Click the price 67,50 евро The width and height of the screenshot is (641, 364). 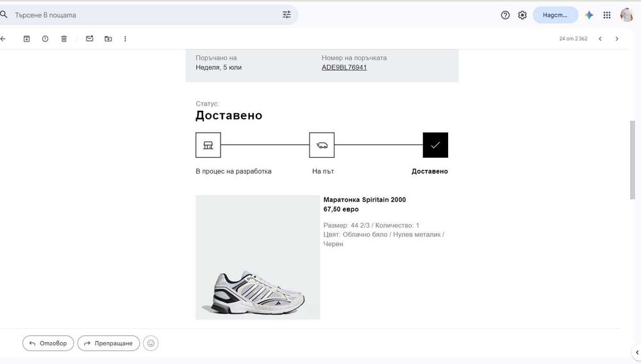coord(341,209)
